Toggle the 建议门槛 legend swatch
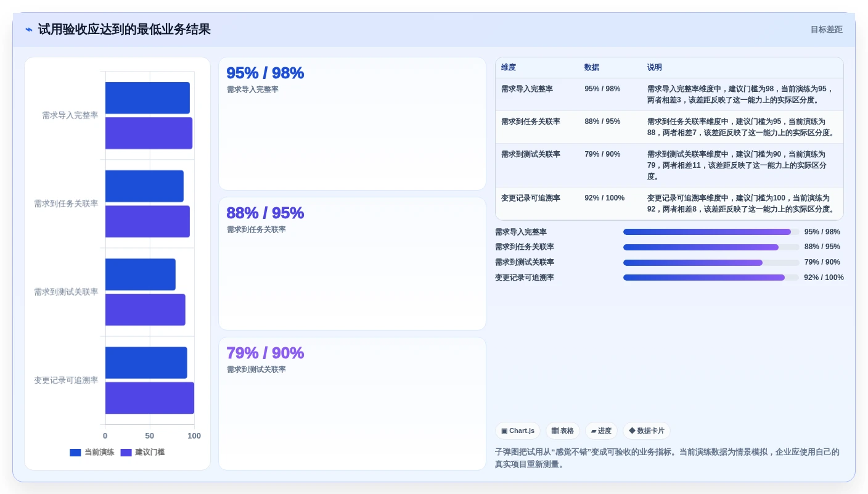Screen dimensions: 868x494 (x=126, y=453)
